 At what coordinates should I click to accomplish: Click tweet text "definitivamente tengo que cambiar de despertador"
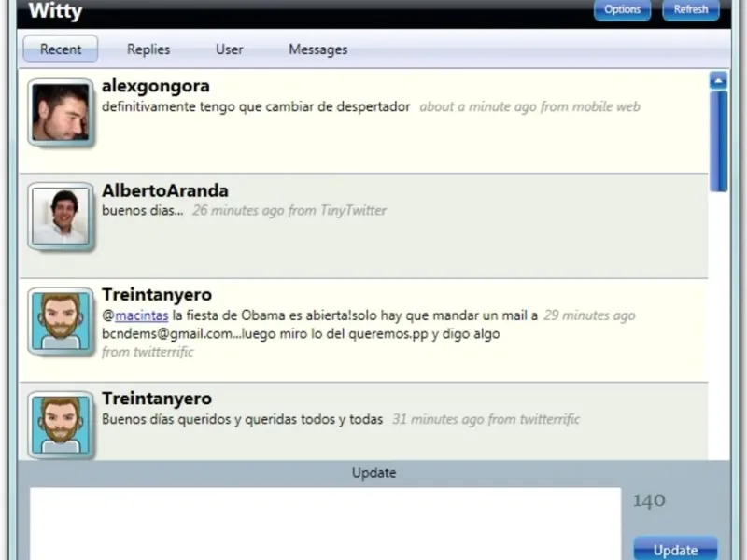pos(256,106)
